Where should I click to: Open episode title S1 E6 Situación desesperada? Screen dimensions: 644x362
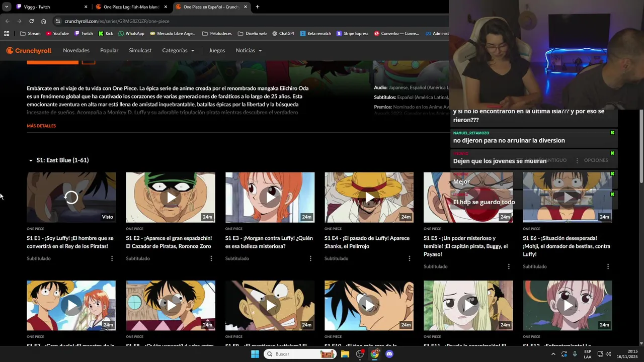[x=567, y=246]
